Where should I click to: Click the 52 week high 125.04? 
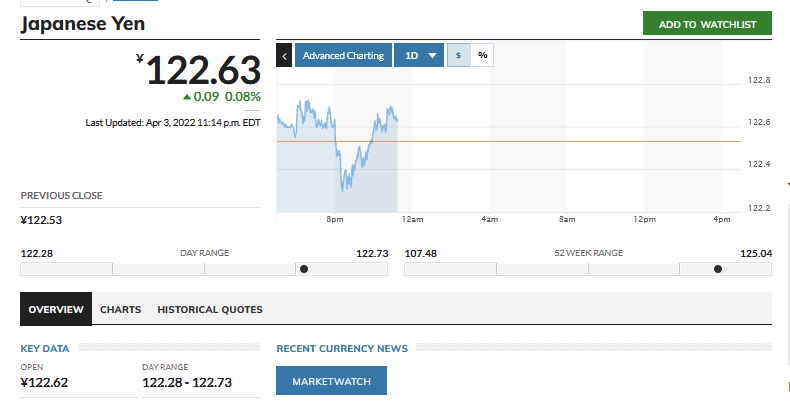(x=756, y=253)
